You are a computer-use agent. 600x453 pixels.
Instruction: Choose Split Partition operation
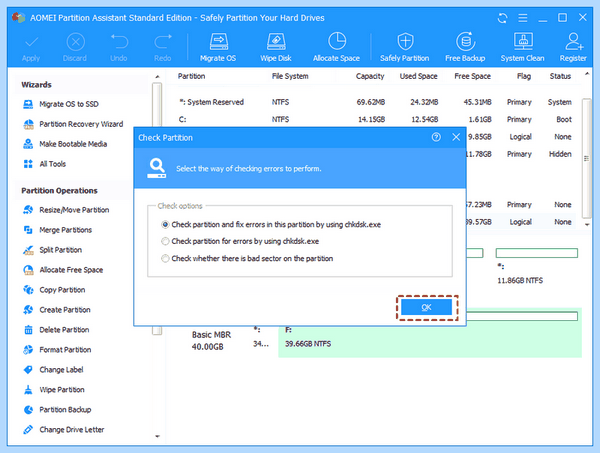(53, 250)
